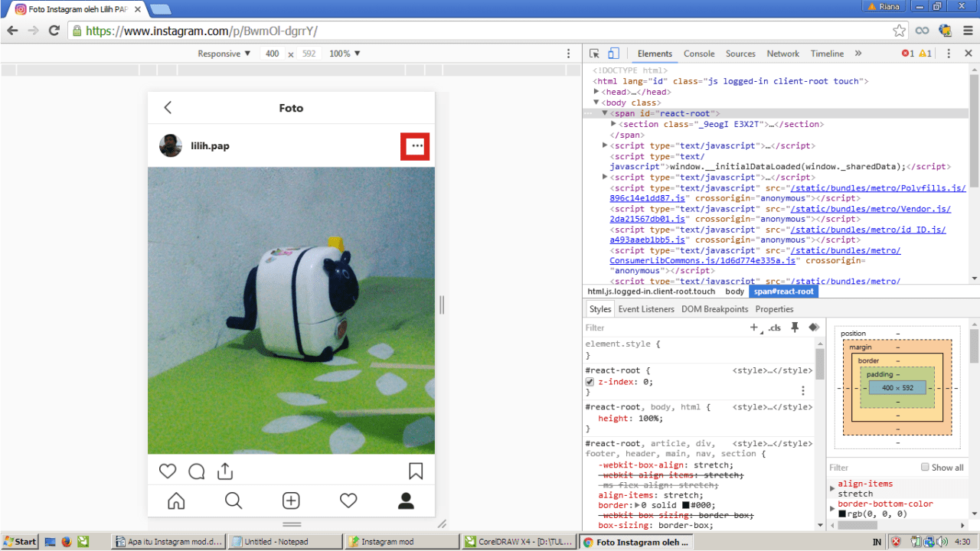Screen dimensions: 980x551
Task: Go to Instagram Home in the bottom navigation
Action: tap(176, 501)
